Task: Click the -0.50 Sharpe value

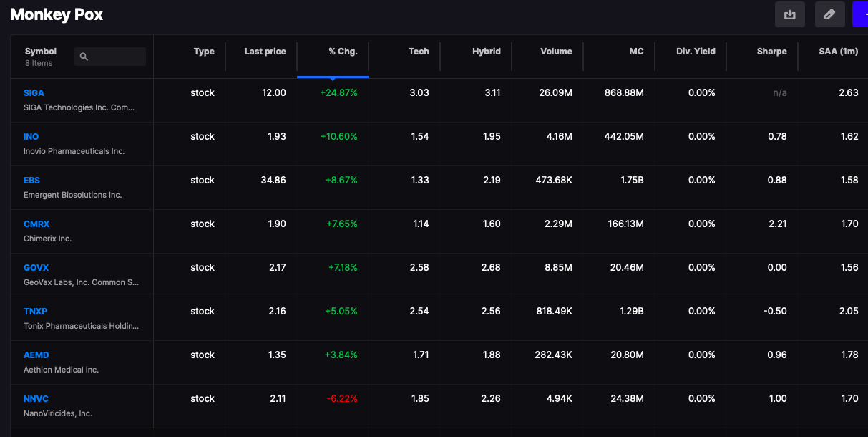Action: [776, 312]
